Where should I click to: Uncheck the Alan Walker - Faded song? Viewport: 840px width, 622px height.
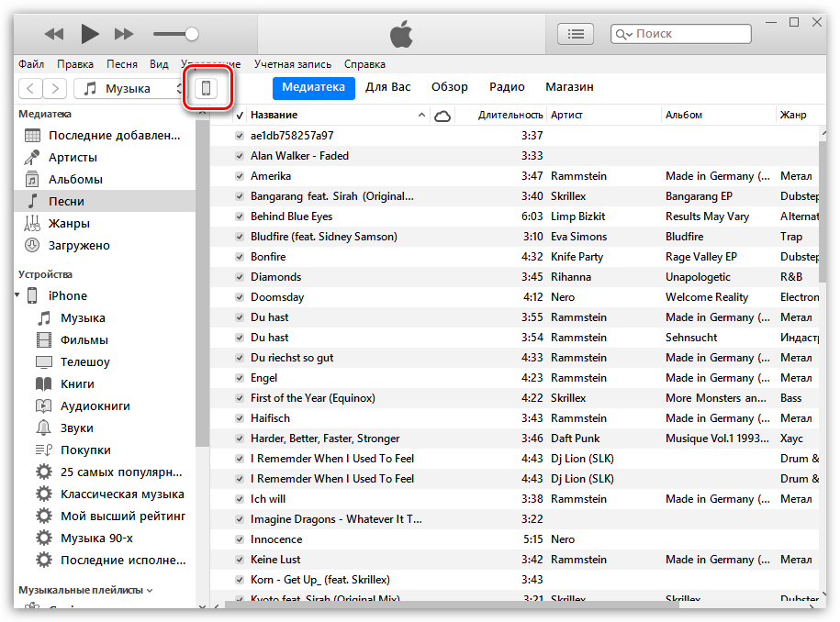click(x=240, y=156)
